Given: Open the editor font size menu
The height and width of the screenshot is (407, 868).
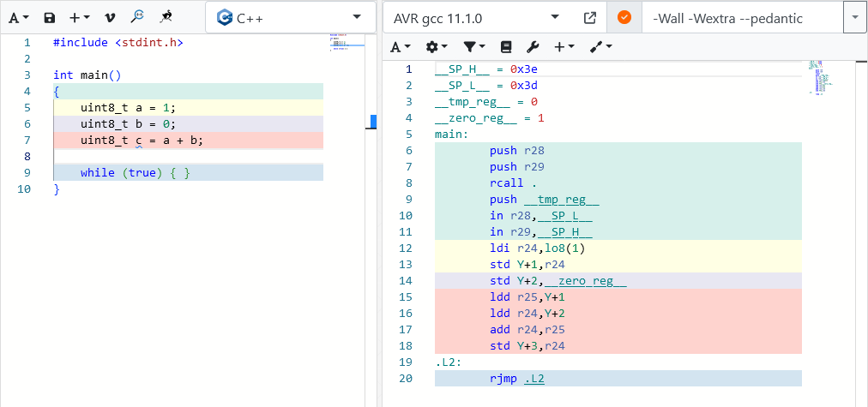Looking at the screenshot, I should 19,17.
